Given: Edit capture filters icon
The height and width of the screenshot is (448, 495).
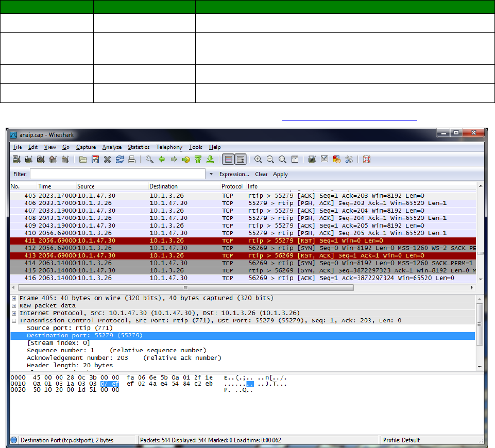Looking at the screenshot, I should pyautogui.click(x=312, y=159).
